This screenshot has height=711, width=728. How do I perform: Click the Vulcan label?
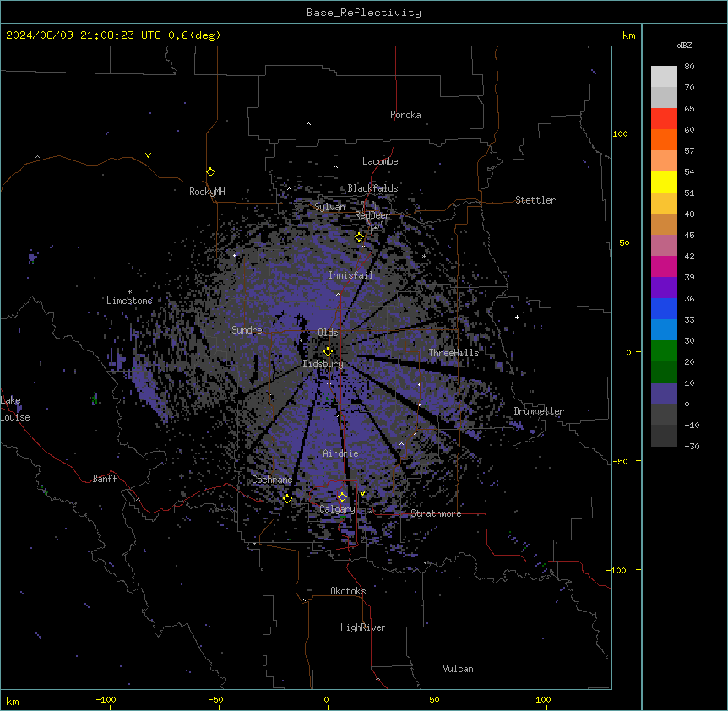(459, 669)
